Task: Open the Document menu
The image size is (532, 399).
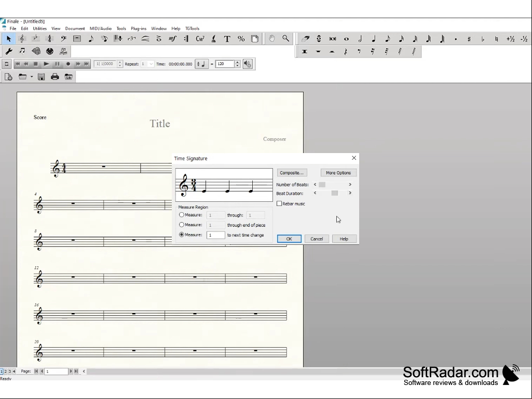Action: (75, 29)
